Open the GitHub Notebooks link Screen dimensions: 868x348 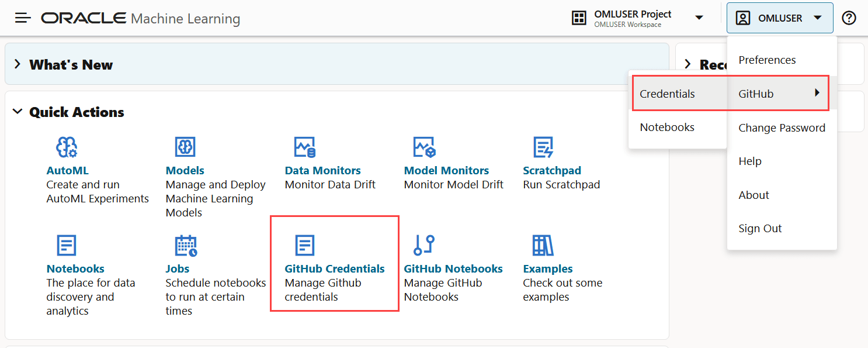pos(453,269)
